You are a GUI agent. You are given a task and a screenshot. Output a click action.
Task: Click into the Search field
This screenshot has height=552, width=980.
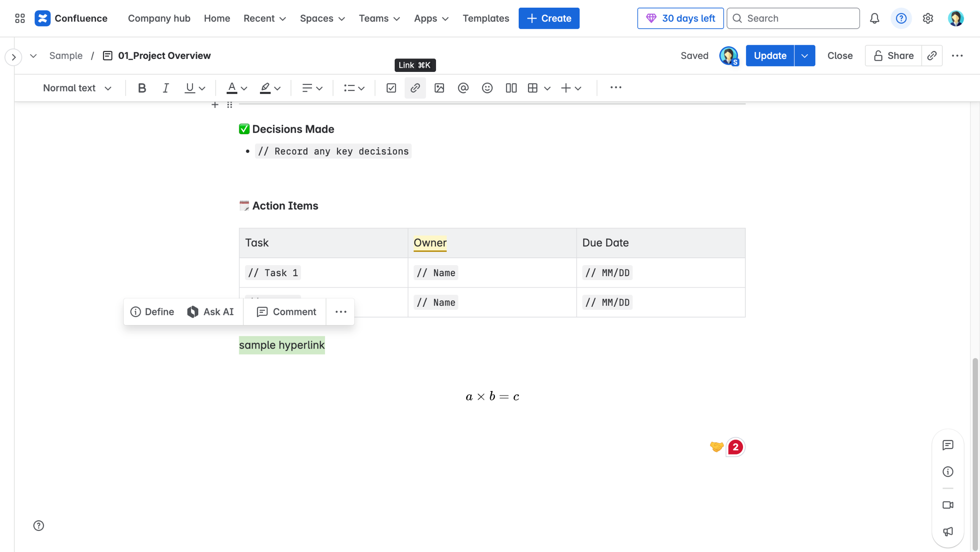793,18
